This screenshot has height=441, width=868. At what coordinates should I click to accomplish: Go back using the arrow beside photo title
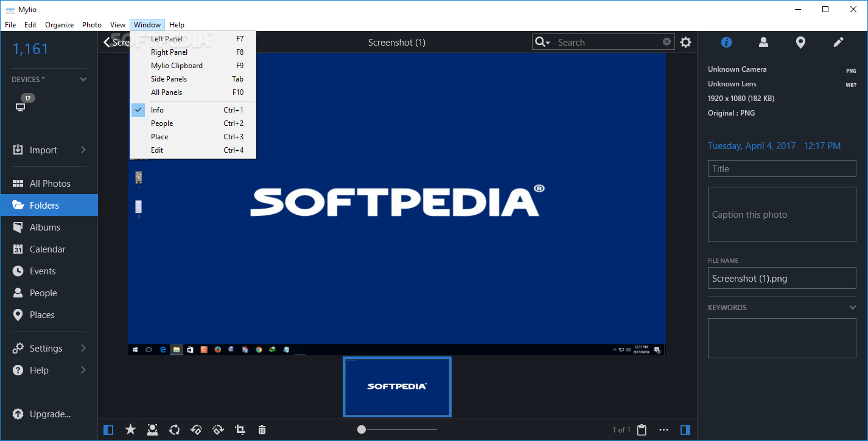click(107, 42)
